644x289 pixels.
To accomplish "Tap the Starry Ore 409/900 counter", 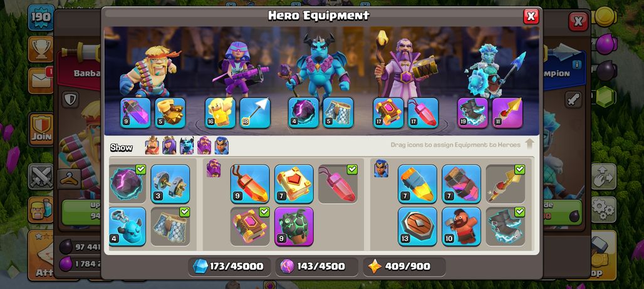I will [405, 266].
